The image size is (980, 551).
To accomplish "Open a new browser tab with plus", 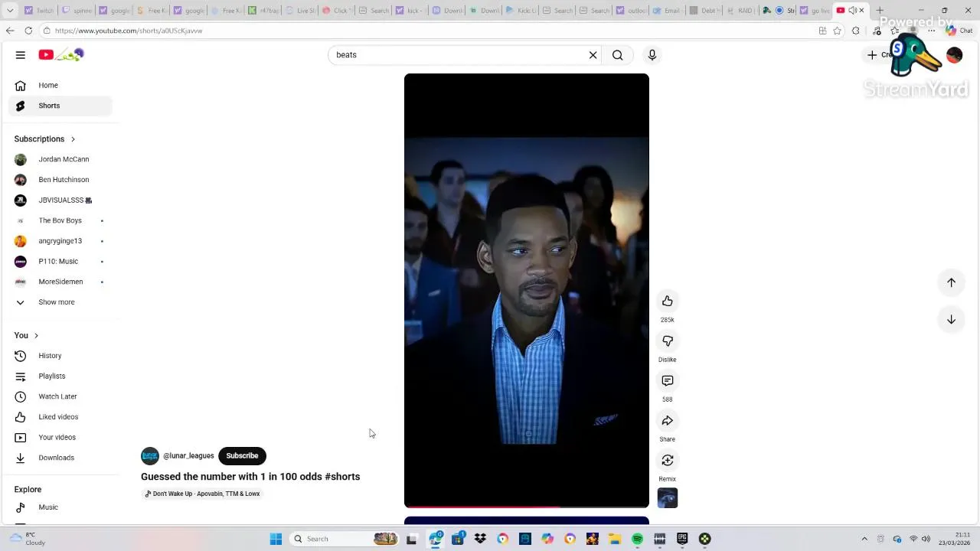I will [x=880, y=11].
